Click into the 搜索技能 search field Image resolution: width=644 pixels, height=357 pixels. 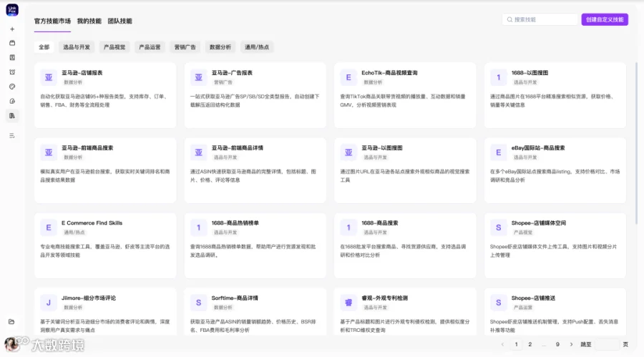point(540,19)
